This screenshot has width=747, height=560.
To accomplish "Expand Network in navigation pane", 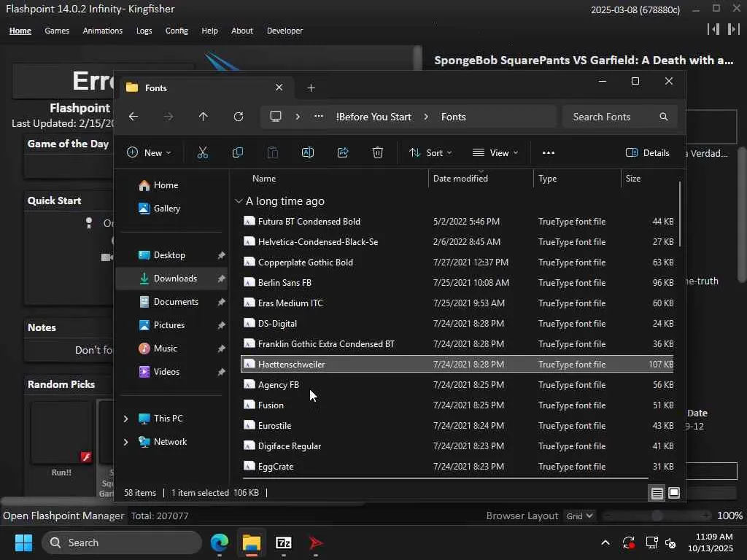I will [x=125, y=442].
